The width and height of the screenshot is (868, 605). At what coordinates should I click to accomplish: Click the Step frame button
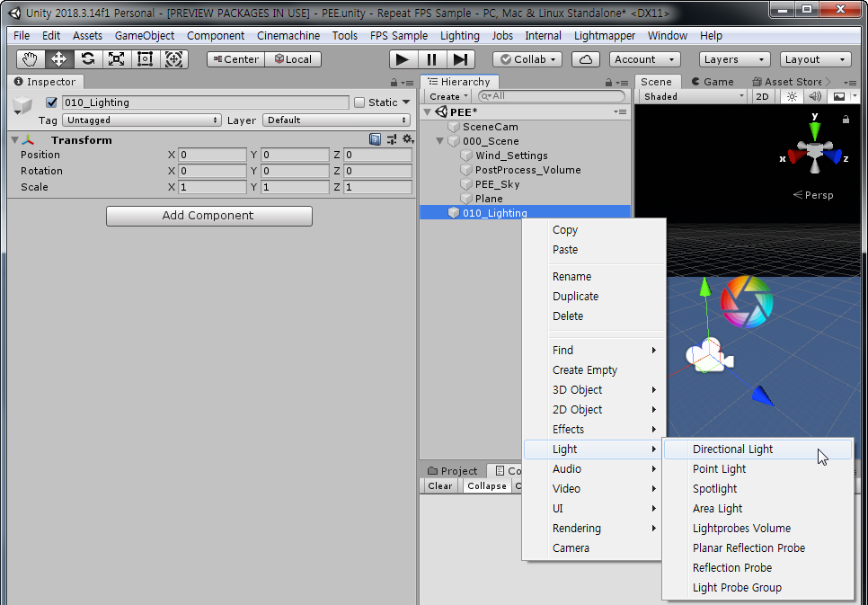point(461,59)
